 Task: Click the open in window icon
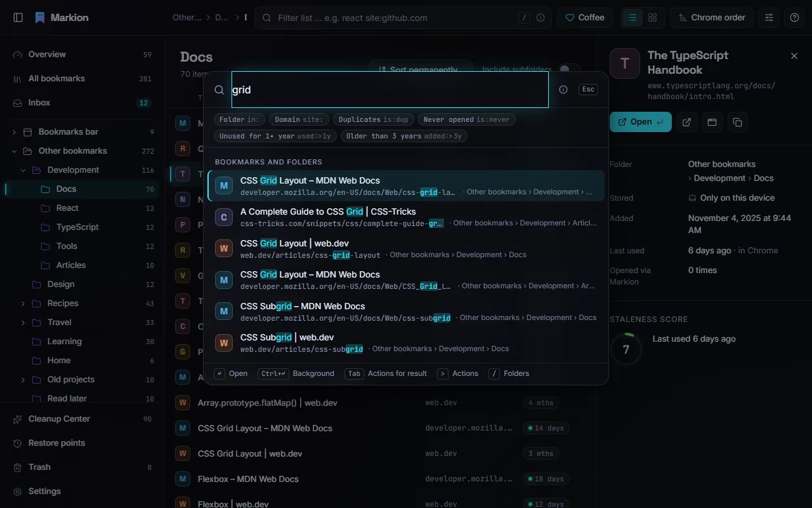[712, 122]
